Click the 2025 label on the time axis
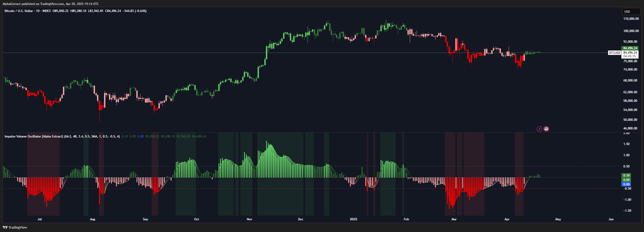 click(353, 219)
